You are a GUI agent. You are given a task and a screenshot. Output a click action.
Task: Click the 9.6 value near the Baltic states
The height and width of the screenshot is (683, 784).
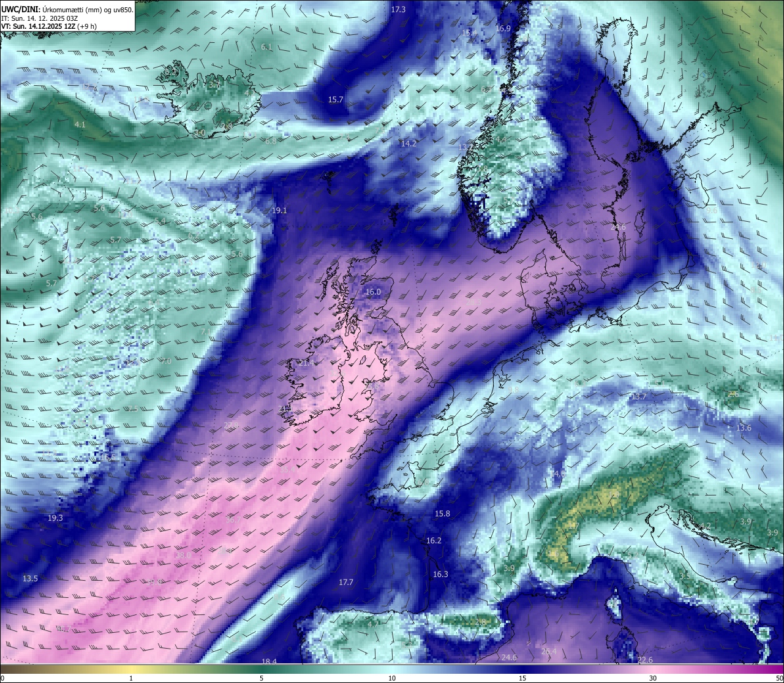click(x=711, y=210)
